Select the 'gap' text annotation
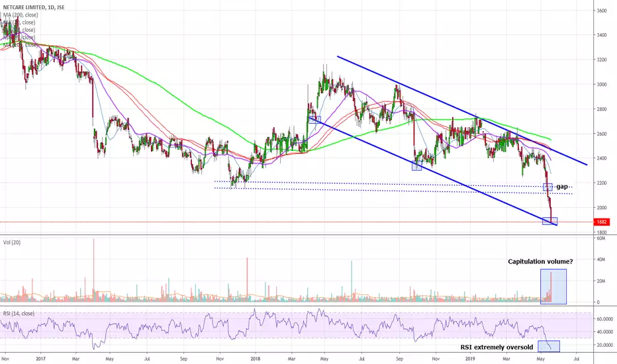The width and height of the screenshot is (617, 364). (x=562, y=187)
